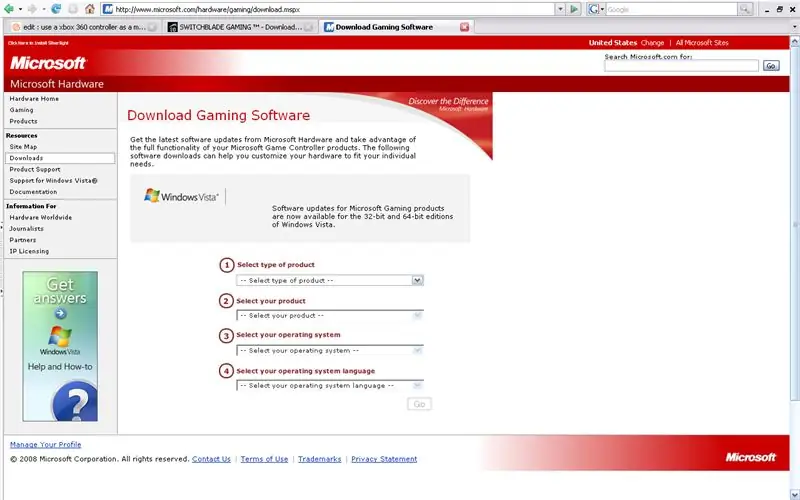800x500 pixels.
Task: Click the green Go arrow beside address bar
Action: point(574,9)
